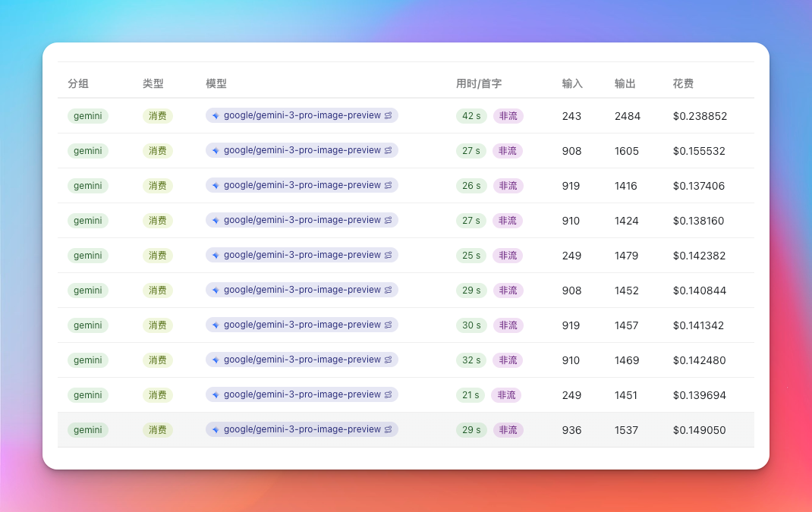Click the 消费 type tag in the $0.138160 row
Viewport: 812px width, 512px height.
point(158,221)
